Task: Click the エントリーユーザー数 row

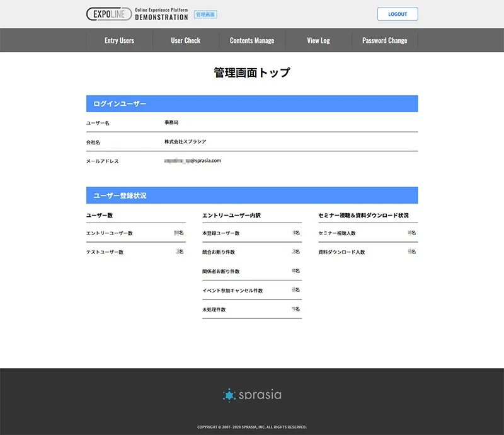Action: point(136,233)
